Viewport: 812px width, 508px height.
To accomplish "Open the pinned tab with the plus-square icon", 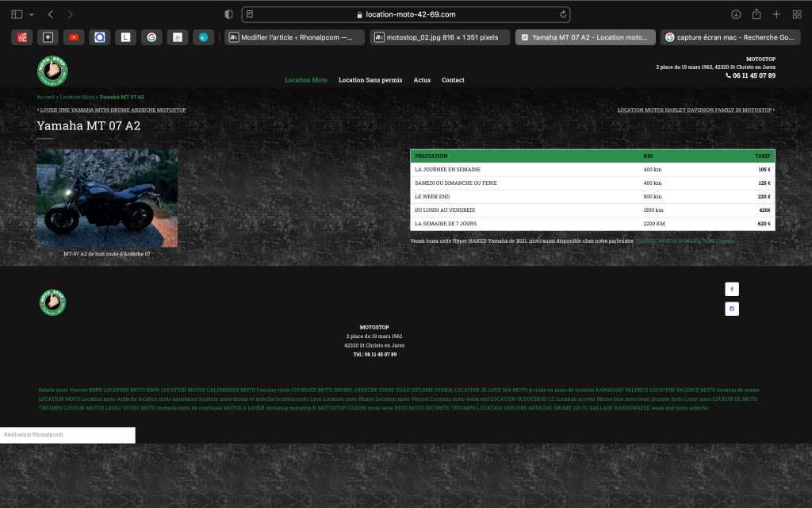I will click(x=48, y=37).
